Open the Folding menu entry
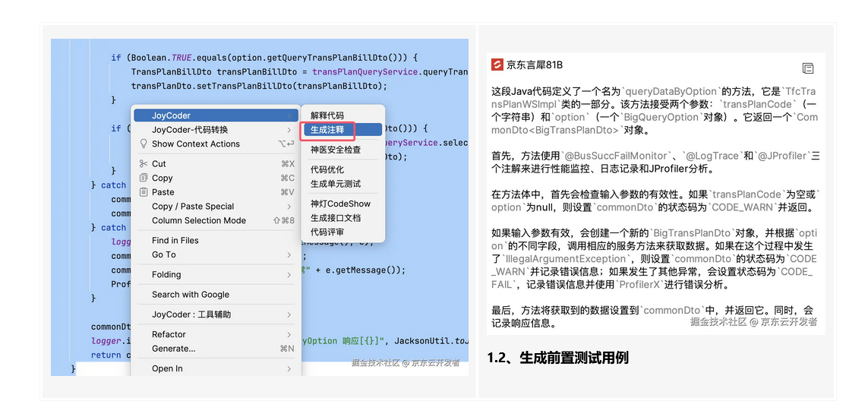The height and width of the screenshot is (420, 868). [x=216, y=274]
